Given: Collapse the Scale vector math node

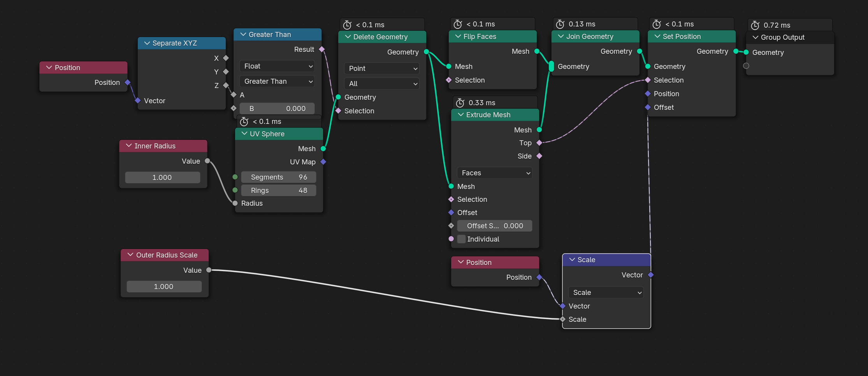Looking at the screenshot, I should (x=572, y=260).
